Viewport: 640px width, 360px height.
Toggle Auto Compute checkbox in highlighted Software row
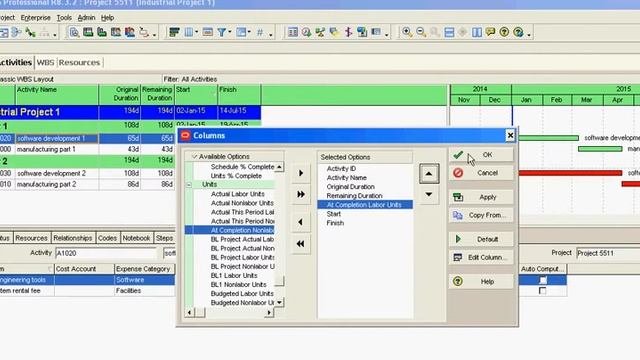542,280
